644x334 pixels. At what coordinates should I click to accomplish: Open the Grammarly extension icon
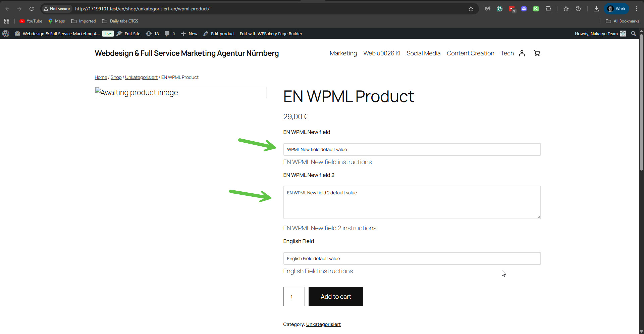tap(500, 9)
